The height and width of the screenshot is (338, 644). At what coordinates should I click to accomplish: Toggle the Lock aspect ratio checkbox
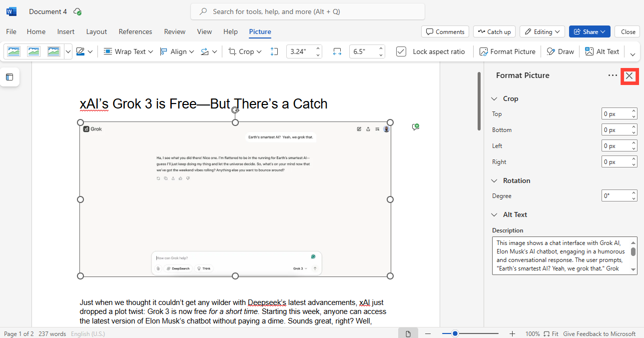point(401,51)
